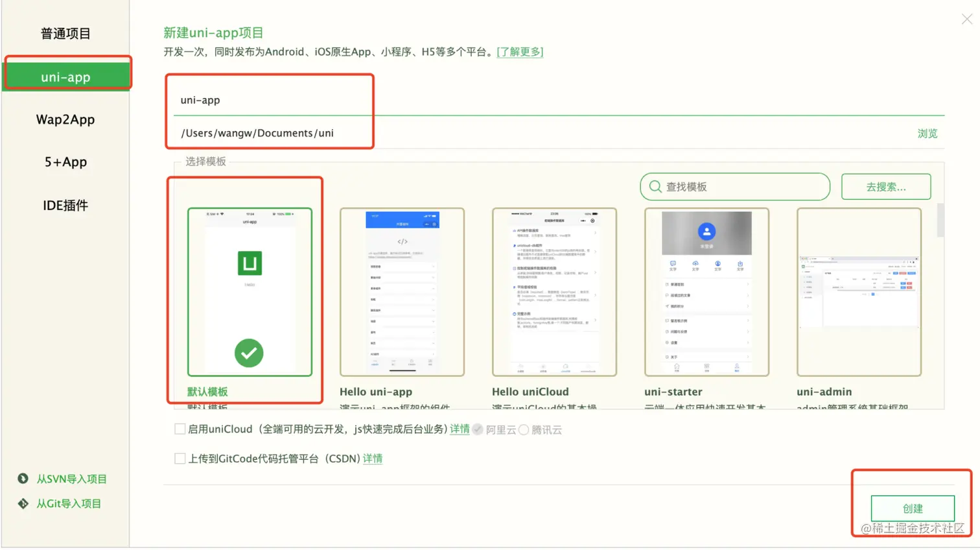Enable the uniCloud checkbox
Image resolution: width=980 pixels, height=550 pixels.
180,429
